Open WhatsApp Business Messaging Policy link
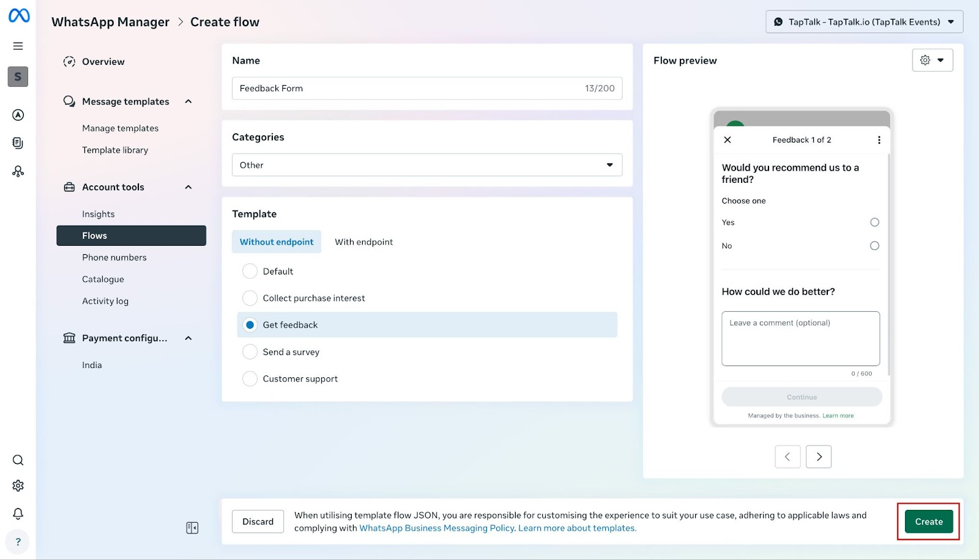The image size is (979, 560). tap(437, 528)
